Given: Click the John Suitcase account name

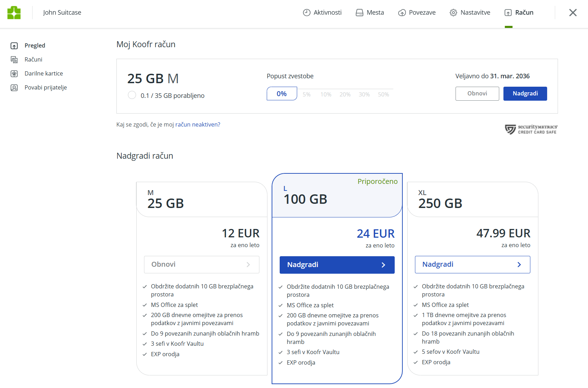Looking at the screenshot, I should pyautogui.click(x=62, y=13).
